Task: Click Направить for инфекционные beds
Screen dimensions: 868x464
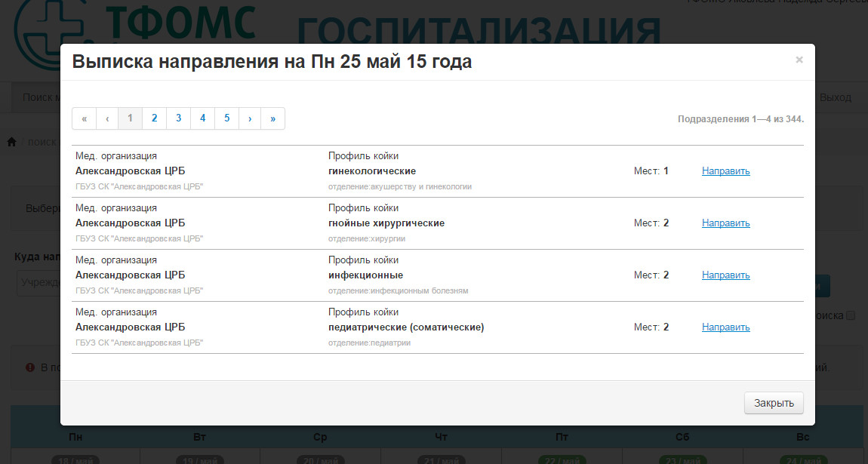Action: 726,275
